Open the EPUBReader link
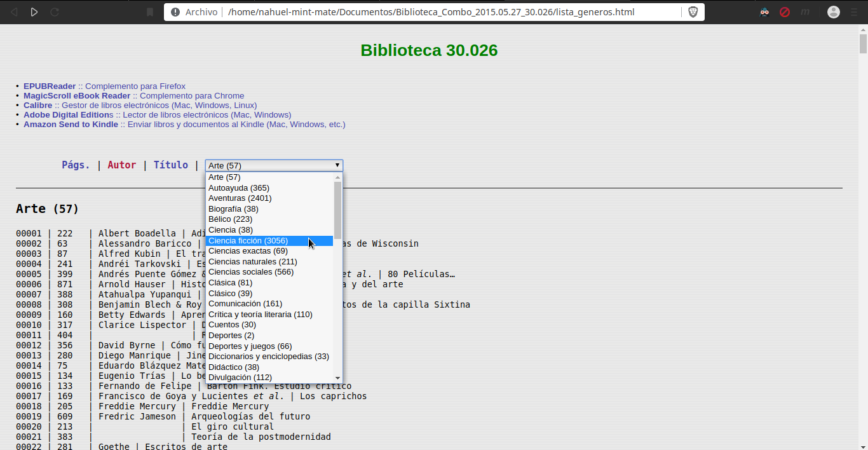The height and width of the screenshot is (450, 868). 50,86
